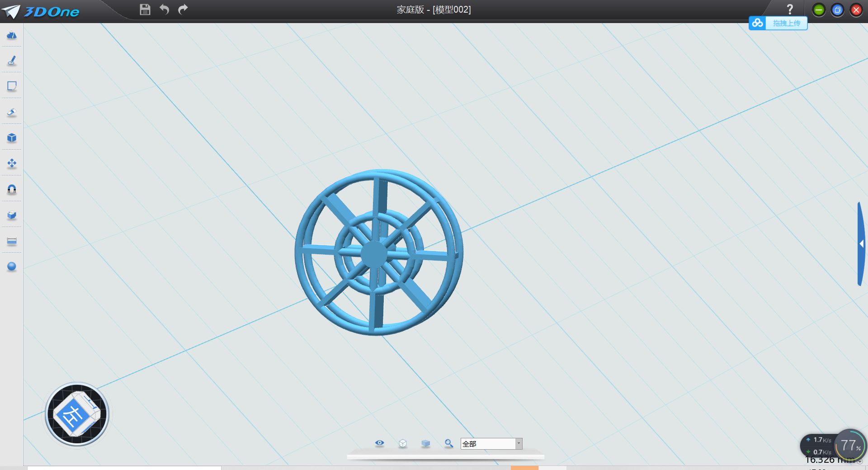868x470 pixels.
Task: Minimize the 3DOne window
Action: (819, 10)
